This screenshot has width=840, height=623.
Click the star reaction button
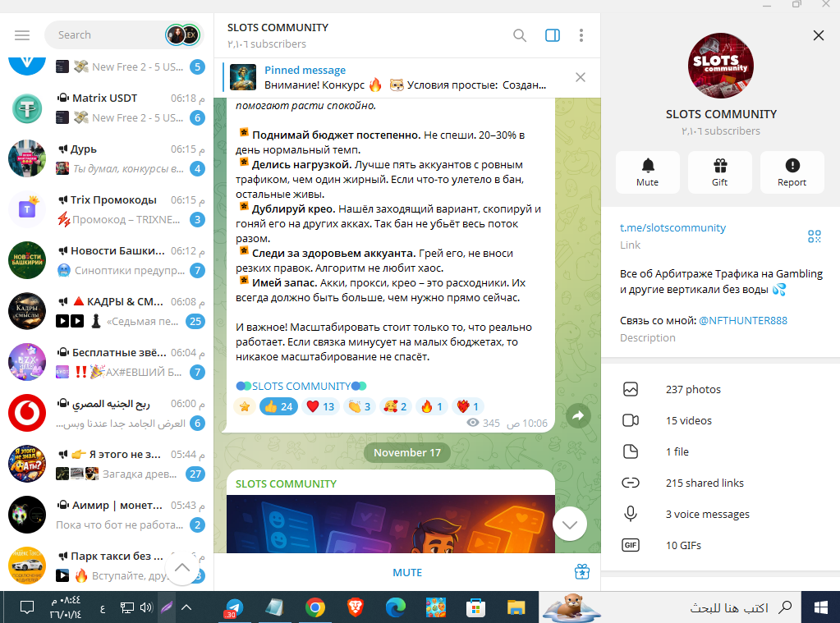(245, 406)
